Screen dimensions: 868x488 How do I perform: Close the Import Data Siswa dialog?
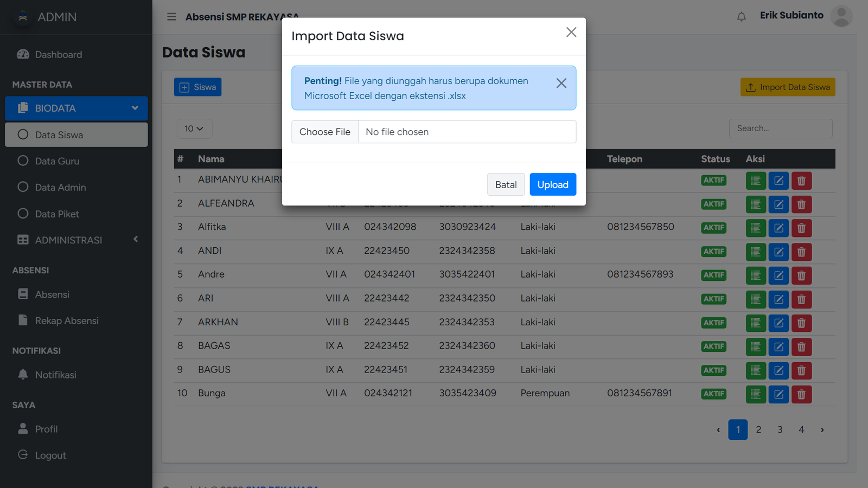click(571, 33)
